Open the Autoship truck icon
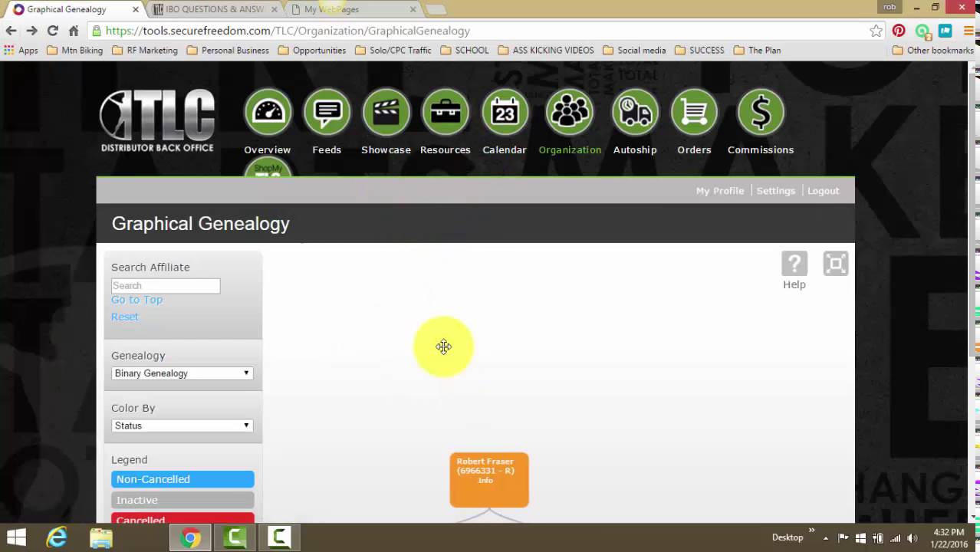 coord(635,112)
